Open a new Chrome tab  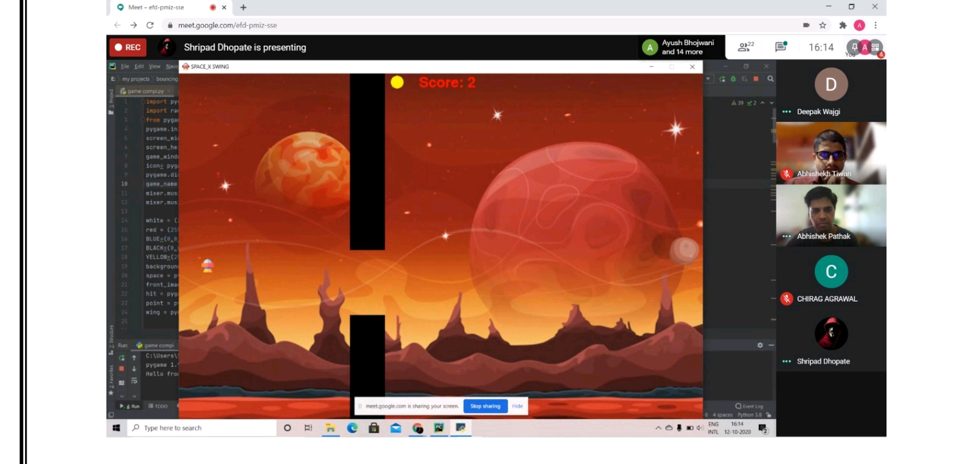(x=243, y=8)
